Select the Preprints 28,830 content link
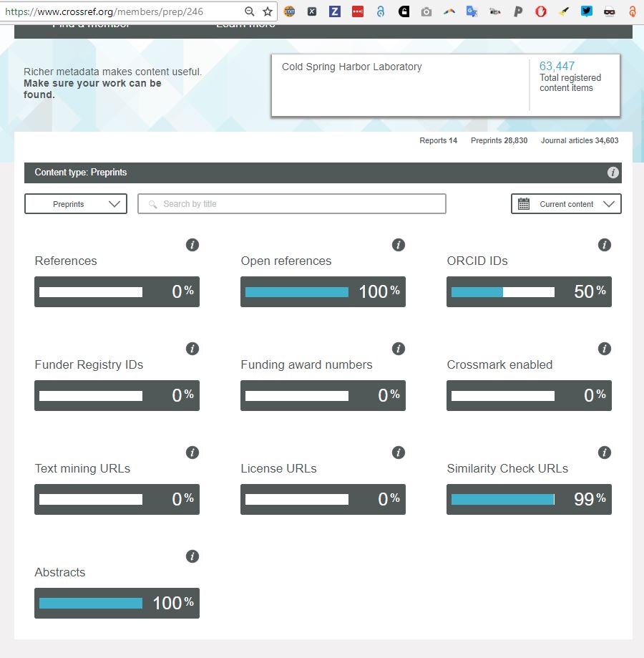644x658 pixels. 499,140
